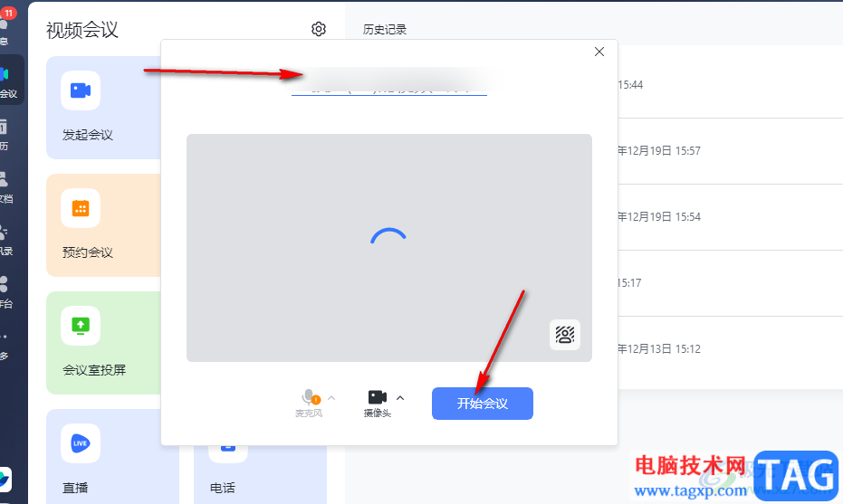
Task: Open the calendar sidebar icon
Action: 5,134
